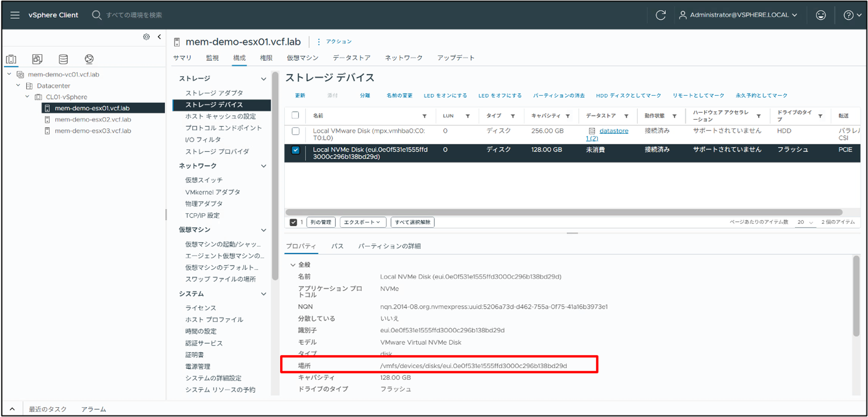Click the properties pane vertical scrollbar

coord(856,296)
